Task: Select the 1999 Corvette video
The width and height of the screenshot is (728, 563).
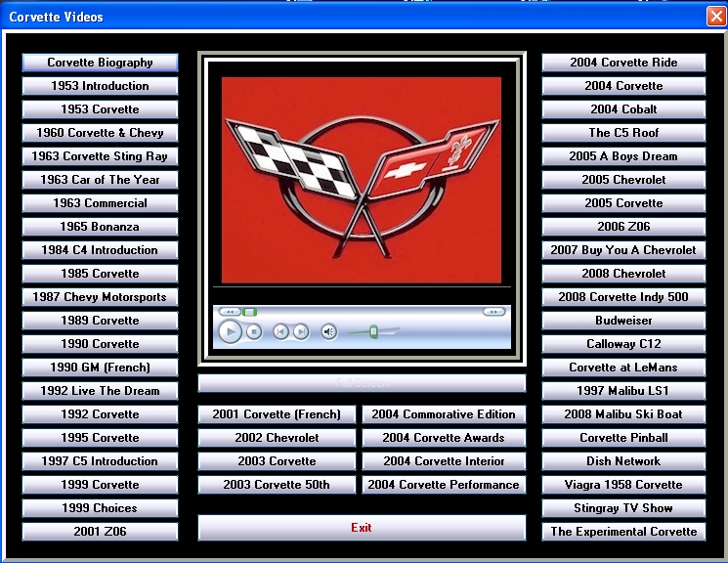Action: click(100, 485)
